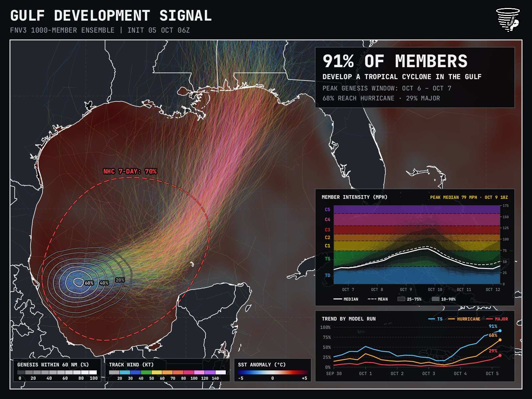Click the PEAK MEDIAN 79 MPH label
The image size is (532, 399).
point(469,197)
